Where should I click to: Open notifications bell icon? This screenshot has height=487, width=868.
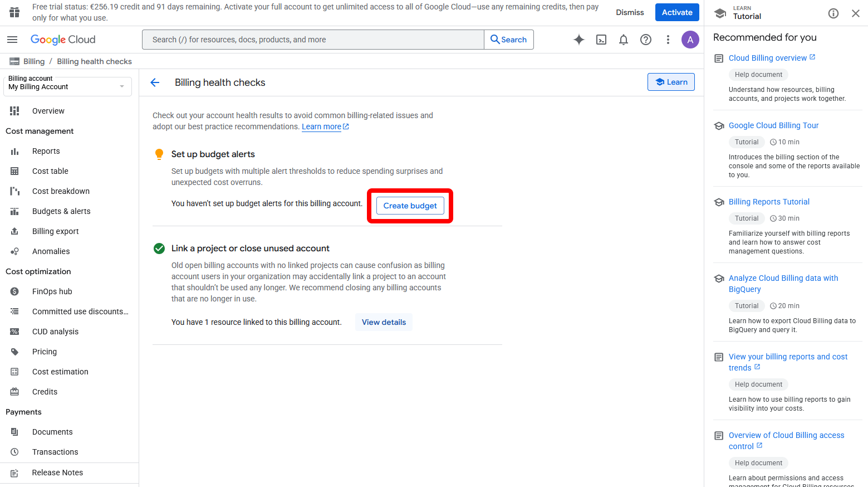point(624,40)
